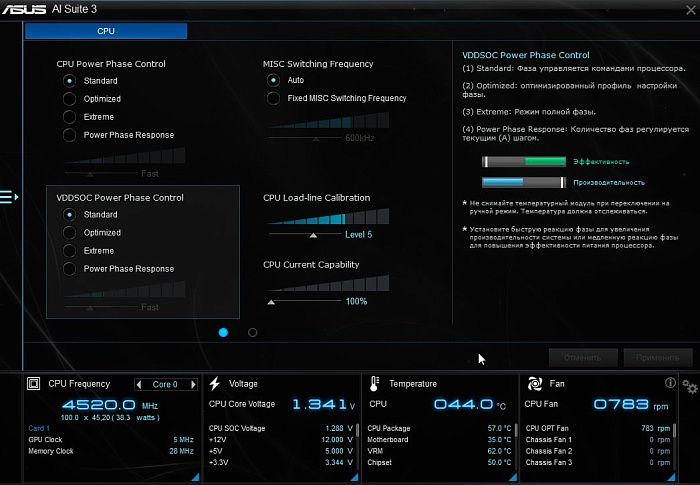Switch to previous core with left arrow
The height and width of the screenshot is (485, 700).
pos(139,384)
